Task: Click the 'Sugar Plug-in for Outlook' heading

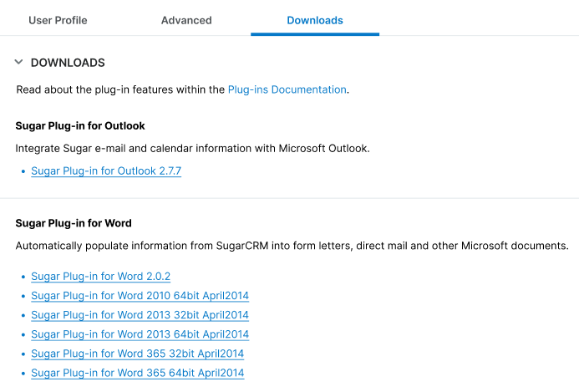Action: click(x=80, y=126)
